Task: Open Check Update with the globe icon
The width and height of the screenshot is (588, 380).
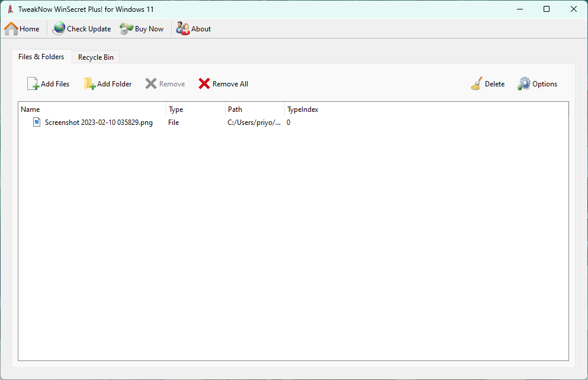Action: pos(59,28)
